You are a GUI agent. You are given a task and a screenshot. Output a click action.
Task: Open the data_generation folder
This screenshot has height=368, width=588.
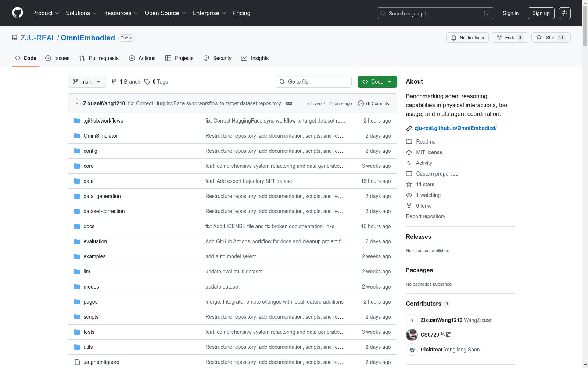click(102, 196)
